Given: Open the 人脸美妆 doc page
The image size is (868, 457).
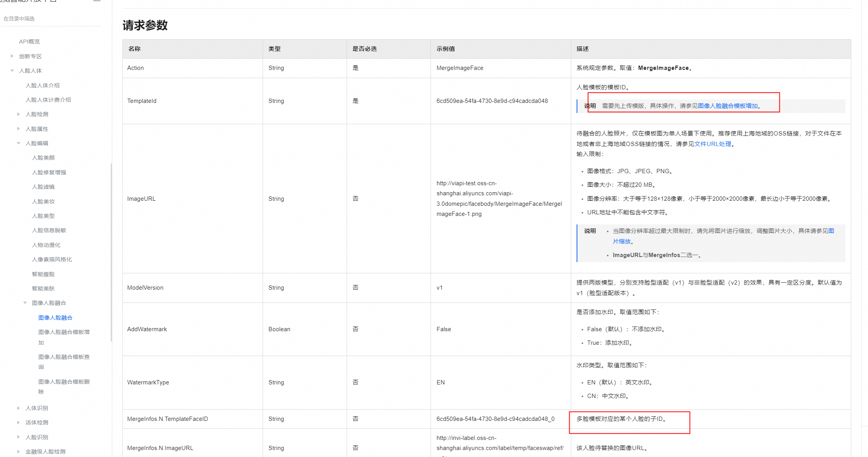Looking at the screenshot, I should (44, 202).
